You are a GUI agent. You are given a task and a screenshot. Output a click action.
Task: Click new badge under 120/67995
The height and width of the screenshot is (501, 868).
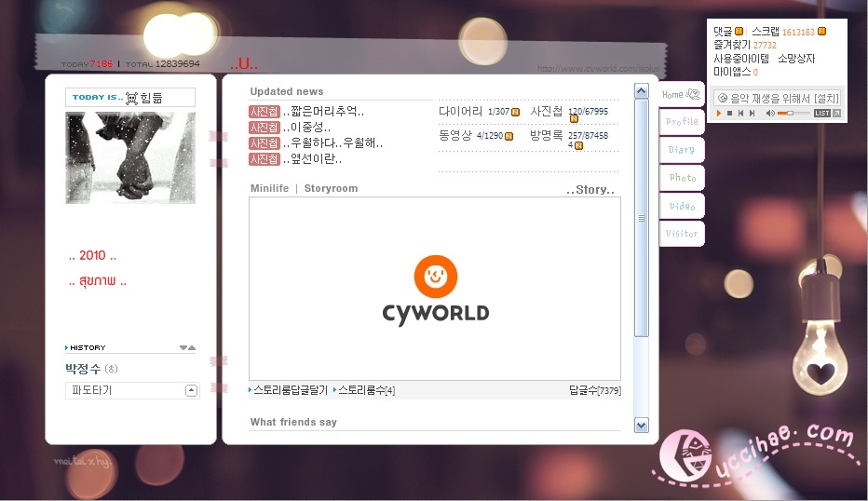coord(574,118)
